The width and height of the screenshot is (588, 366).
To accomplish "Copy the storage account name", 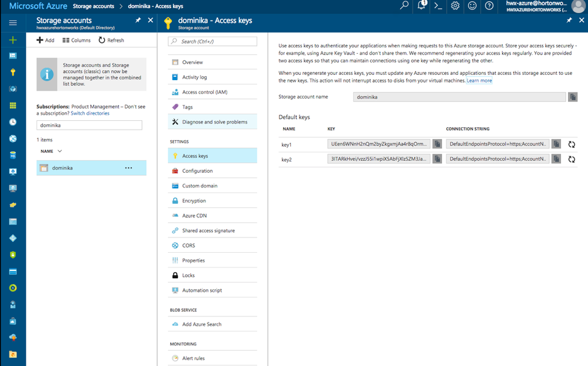I will coord(573,97).
